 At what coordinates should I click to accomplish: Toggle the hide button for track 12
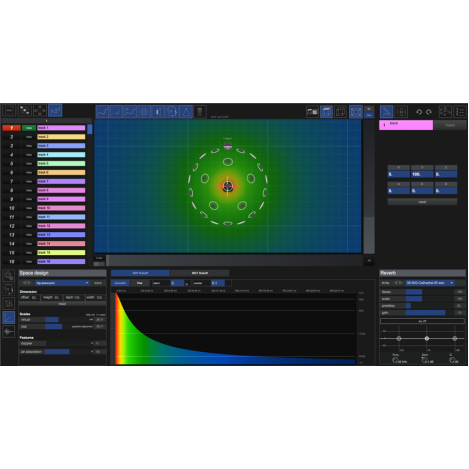pos(29,226)
